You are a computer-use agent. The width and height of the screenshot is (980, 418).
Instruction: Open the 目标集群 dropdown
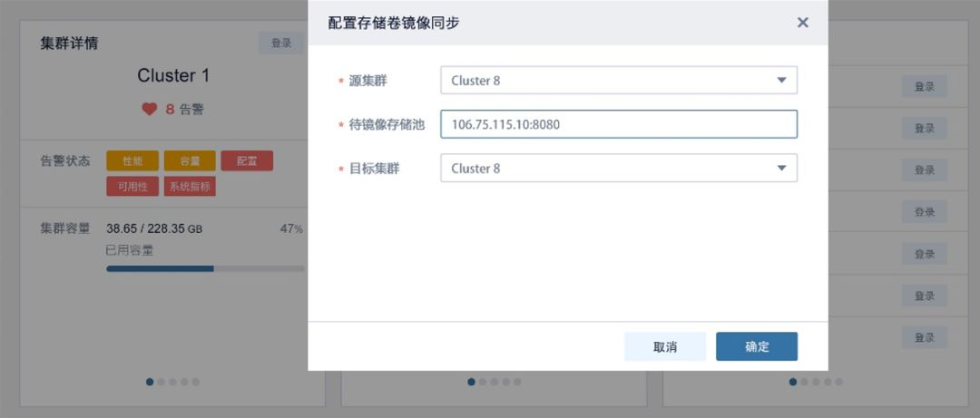[619, 168]
